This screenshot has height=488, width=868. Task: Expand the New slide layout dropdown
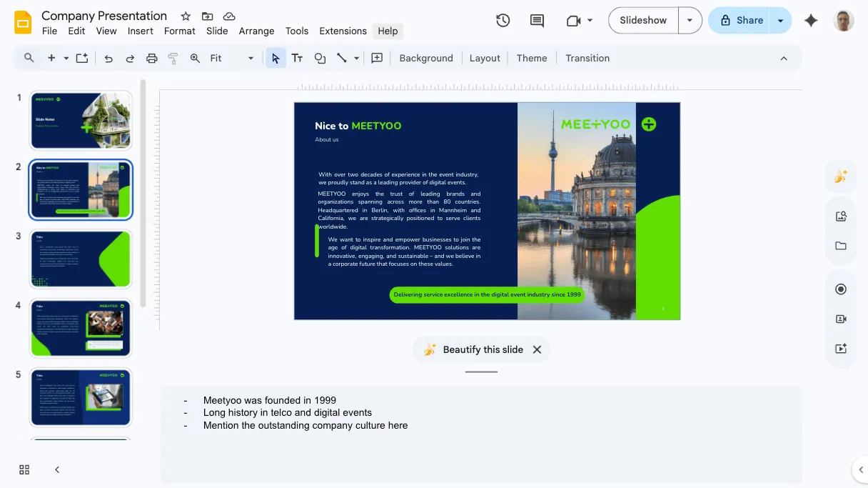66,58
